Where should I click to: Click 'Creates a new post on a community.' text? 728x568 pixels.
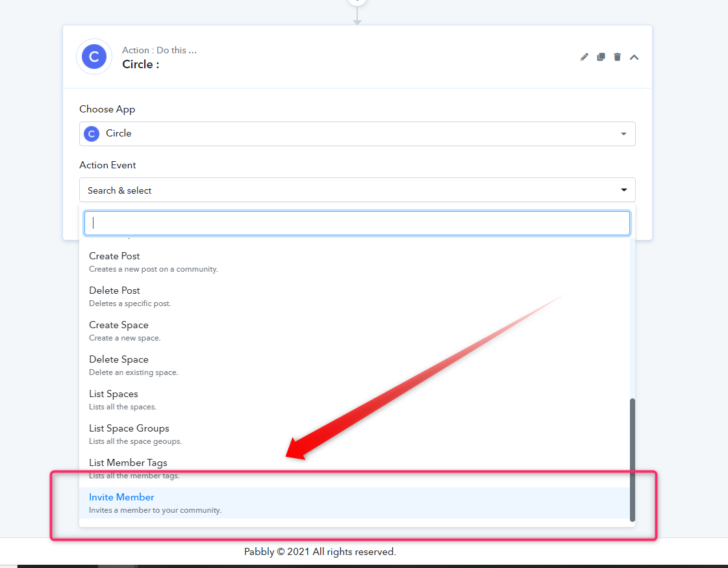(153, 269)
